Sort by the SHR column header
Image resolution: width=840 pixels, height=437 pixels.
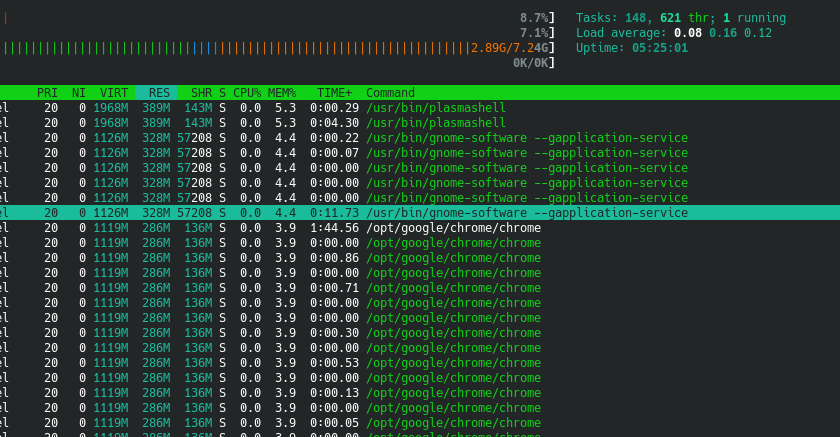(x=200, y=93)
